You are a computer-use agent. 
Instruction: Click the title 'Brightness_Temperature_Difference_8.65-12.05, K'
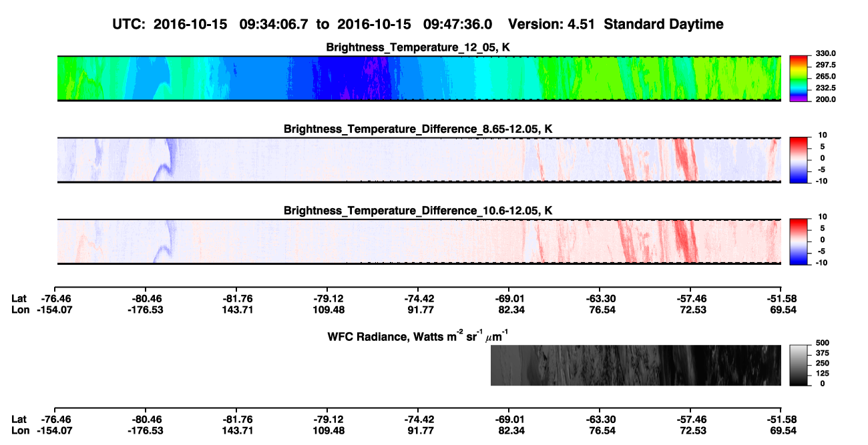tap(419, 129)
